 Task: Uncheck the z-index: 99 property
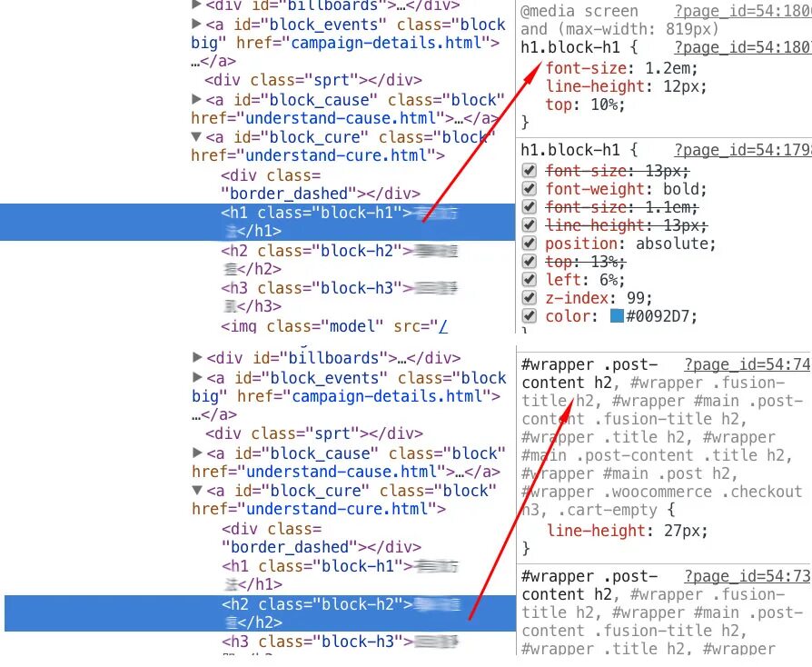(x=530, y=297)
